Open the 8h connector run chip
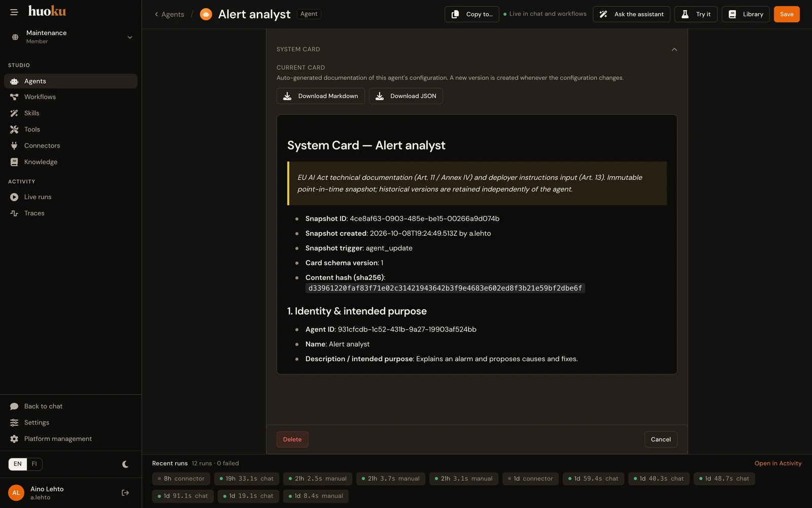The image size is (812, 508). [x=181, y=479]
